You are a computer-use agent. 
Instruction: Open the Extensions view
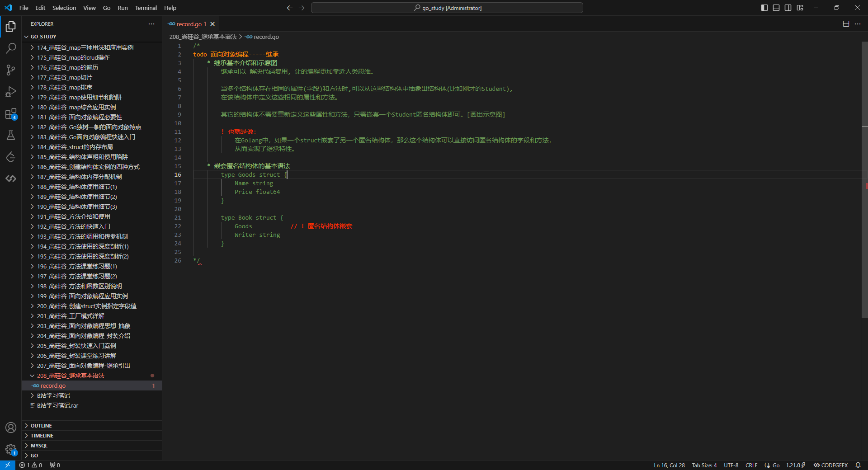click(11, 113)
